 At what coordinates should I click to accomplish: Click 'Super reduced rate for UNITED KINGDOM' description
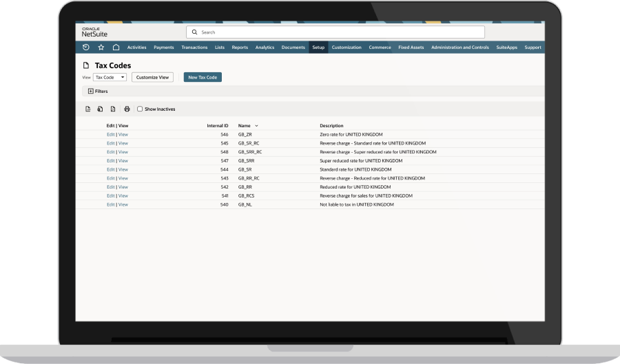(x=361, y=161)
